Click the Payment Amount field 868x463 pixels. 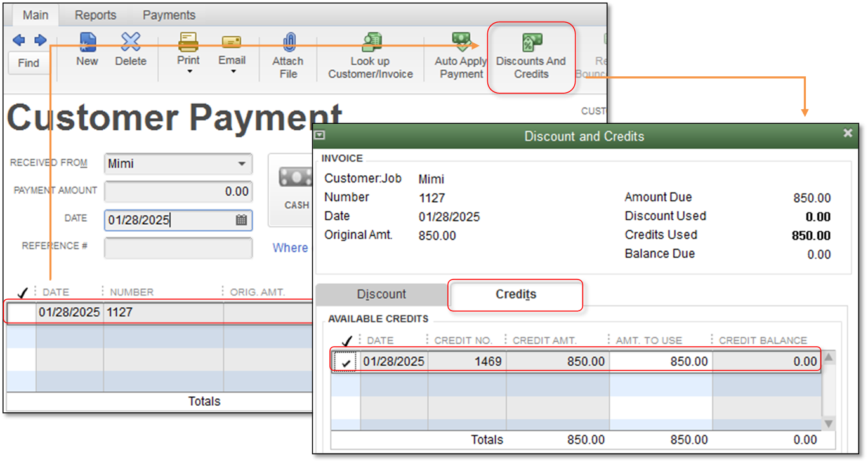coord(178,191)
